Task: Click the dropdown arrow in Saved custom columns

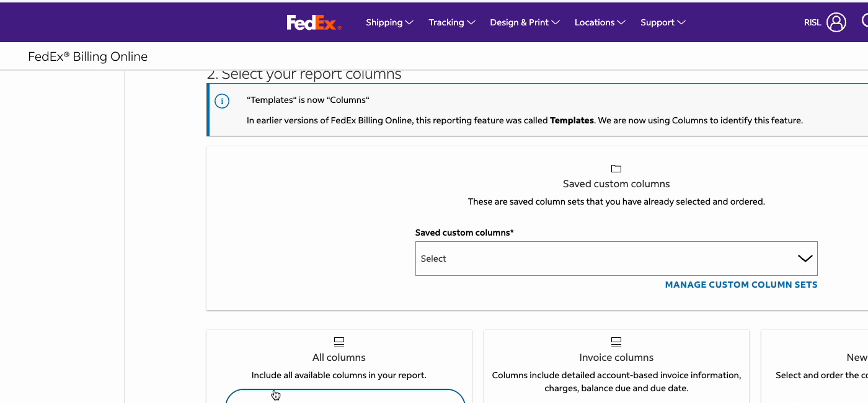Action: pyautogui.click(x=805, y=259)
